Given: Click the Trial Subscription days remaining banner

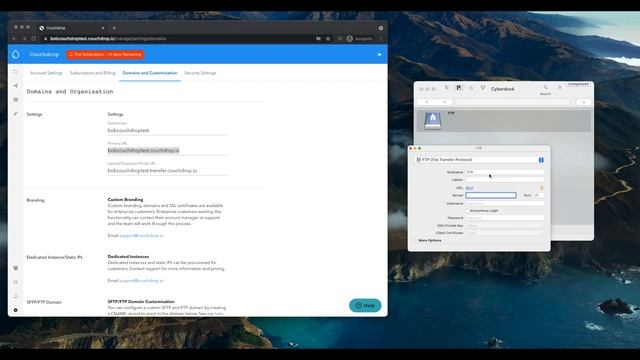Looking at the screenshot, I should pyautogui.click(x=105, y=54).
